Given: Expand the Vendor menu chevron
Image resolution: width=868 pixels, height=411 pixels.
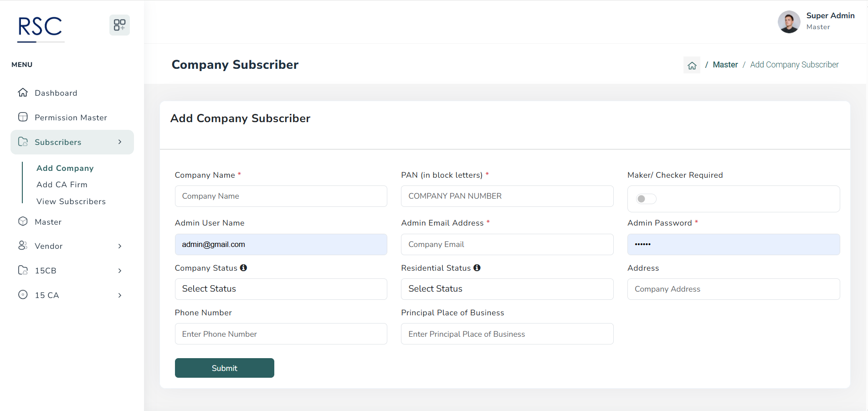Looking at the screenshot, I should [120, 246].
